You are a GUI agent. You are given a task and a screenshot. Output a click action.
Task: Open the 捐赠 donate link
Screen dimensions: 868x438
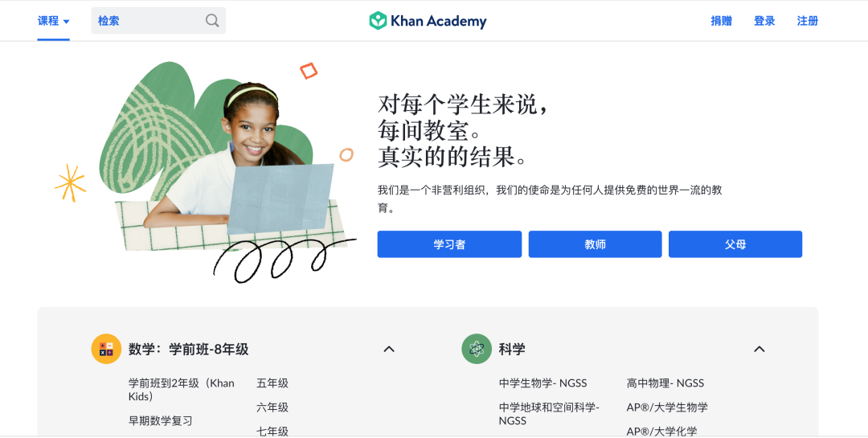[721, 21]
